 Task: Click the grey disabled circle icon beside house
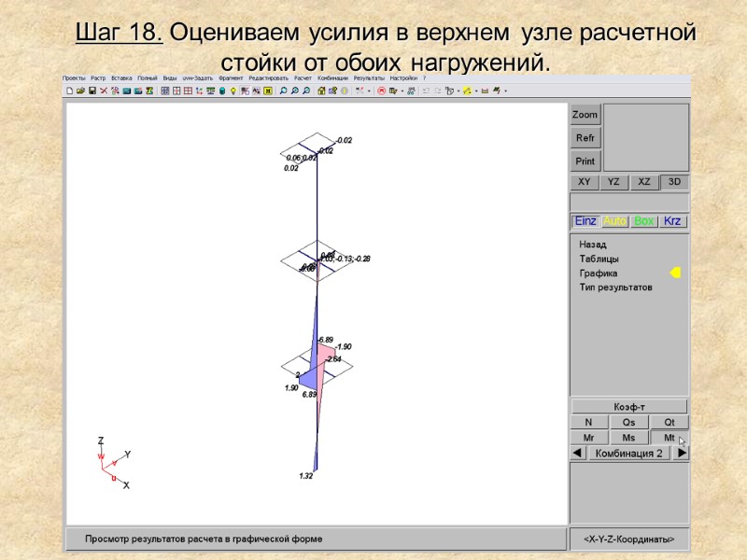344,91
